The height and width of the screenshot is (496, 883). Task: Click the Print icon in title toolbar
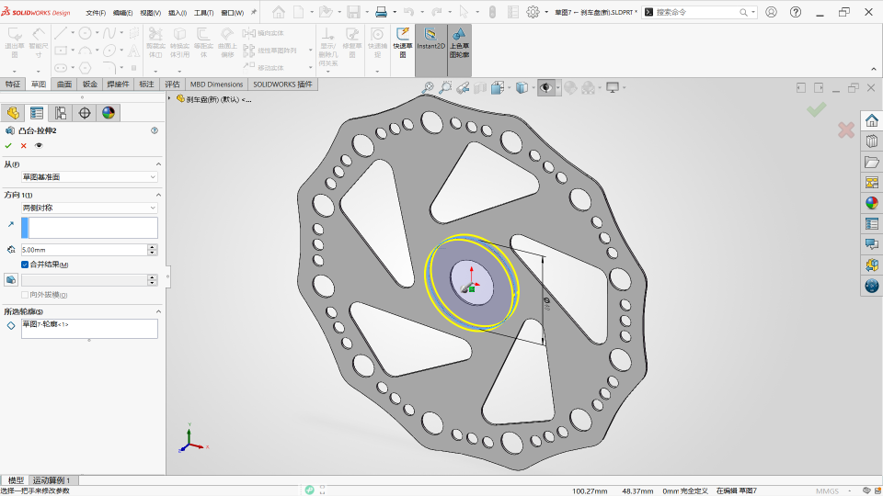pos(381,12)
